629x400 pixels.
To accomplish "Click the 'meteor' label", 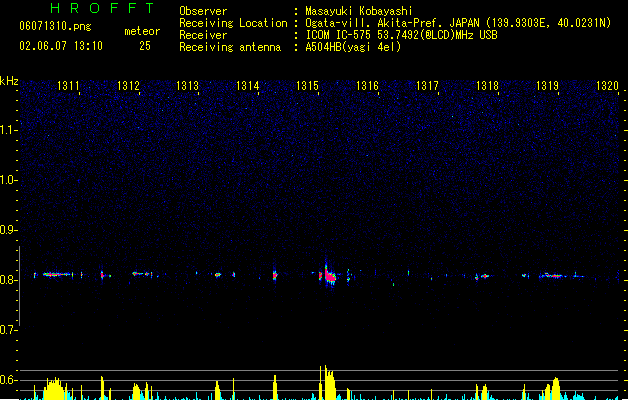I will [142, 31].
